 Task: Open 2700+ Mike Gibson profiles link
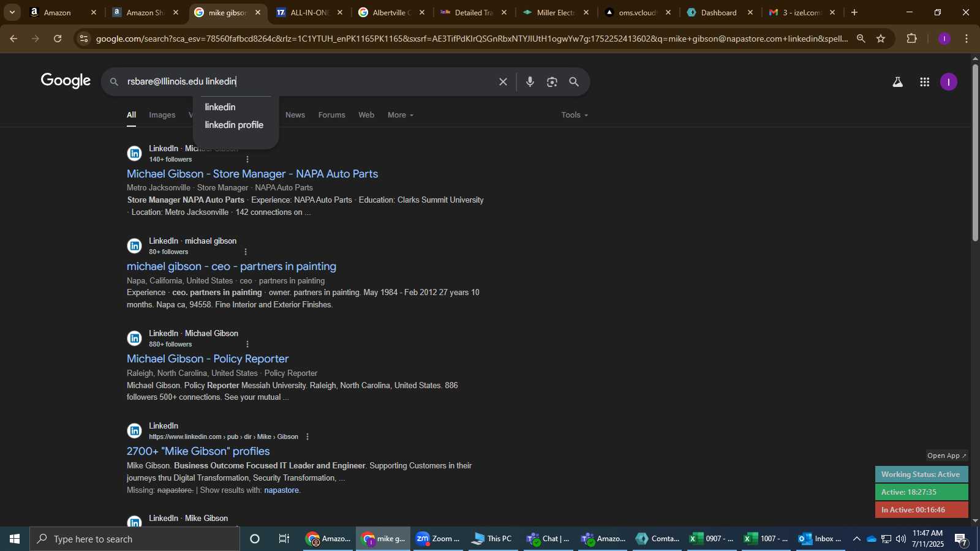point(198,451)
